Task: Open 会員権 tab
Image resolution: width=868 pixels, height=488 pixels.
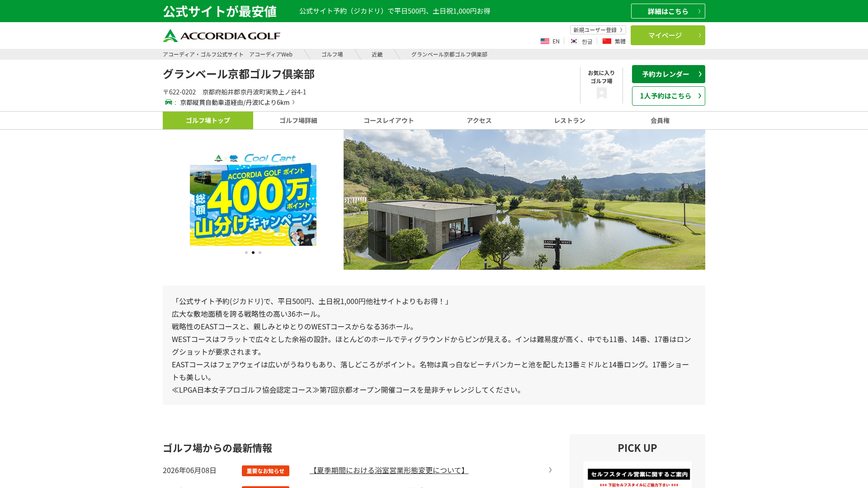Action: click(x=660, y=121)
